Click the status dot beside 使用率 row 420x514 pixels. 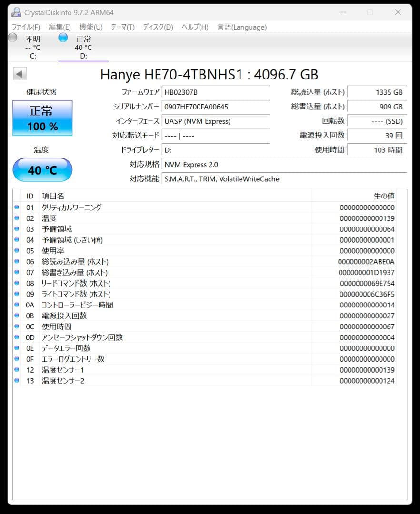pos(17,251)
